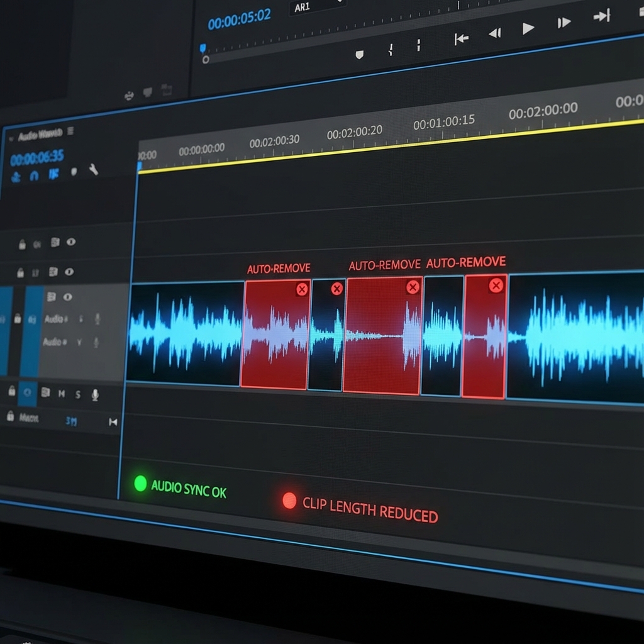Click the blue 00:00:06:35 timeline timecode
Screen dimensions: 644x644
36,157
